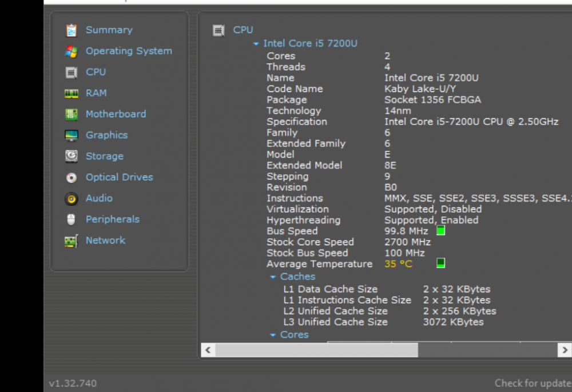Viewport: 572px width, 392px height.
Task: Open the Operating System Windows flag icon
Action: (x=71, y=51)
